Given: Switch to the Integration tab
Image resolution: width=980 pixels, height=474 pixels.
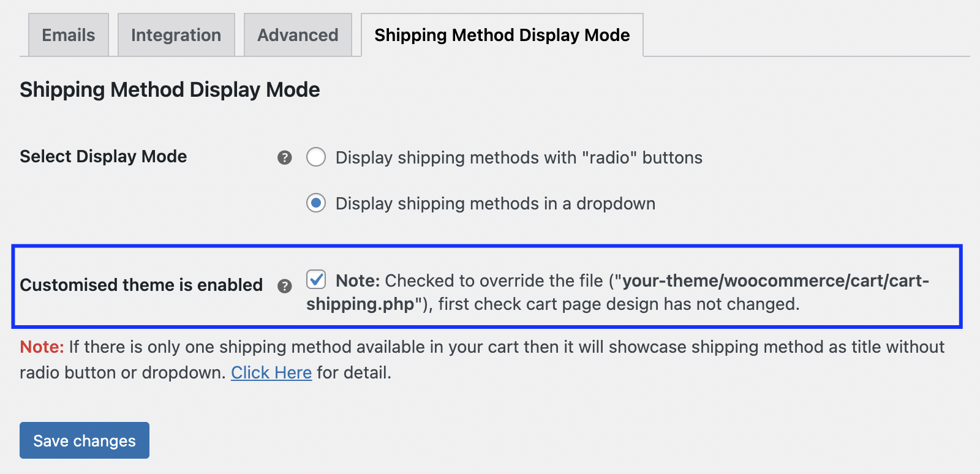Looking at the screenshot, I should click(176, 36).
